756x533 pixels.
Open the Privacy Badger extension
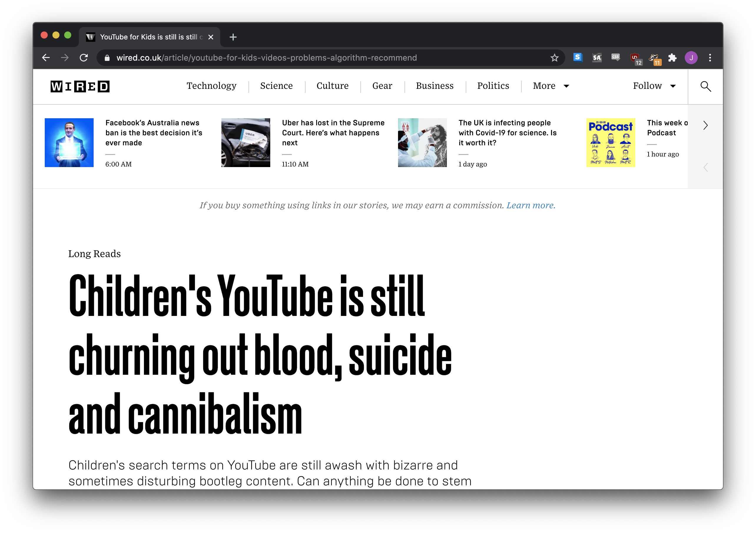654,58
